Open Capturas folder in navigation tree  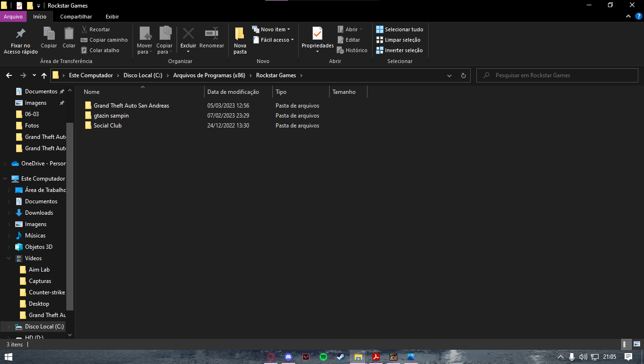pyautogui.click(x=40, y=281)
